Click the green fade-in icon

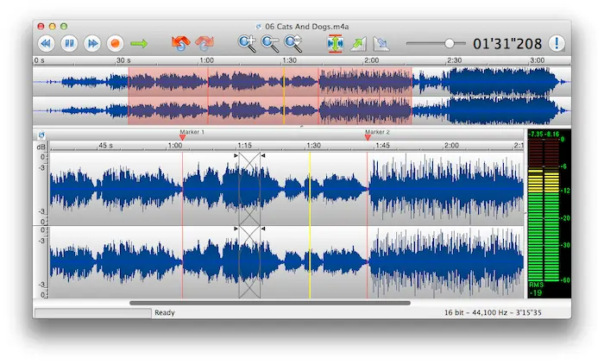358,43
